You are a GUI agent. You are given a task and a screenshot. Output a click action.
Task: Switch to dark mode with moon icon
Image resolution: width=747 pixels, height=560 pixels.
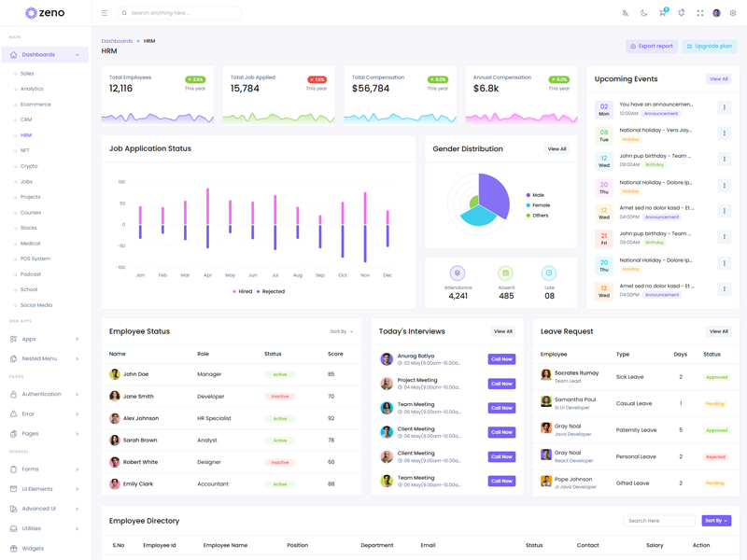[x=643, y=13]
